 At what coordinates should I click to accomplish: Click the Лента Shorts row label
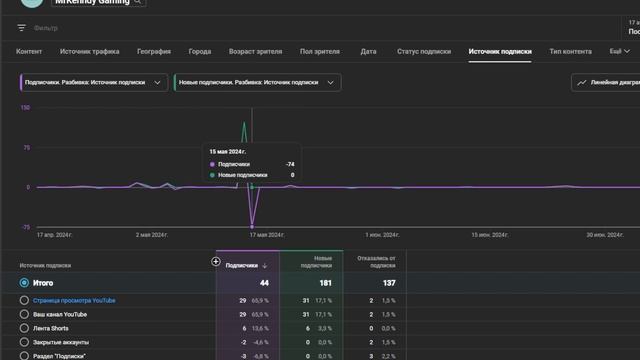[x=51, y=328]
